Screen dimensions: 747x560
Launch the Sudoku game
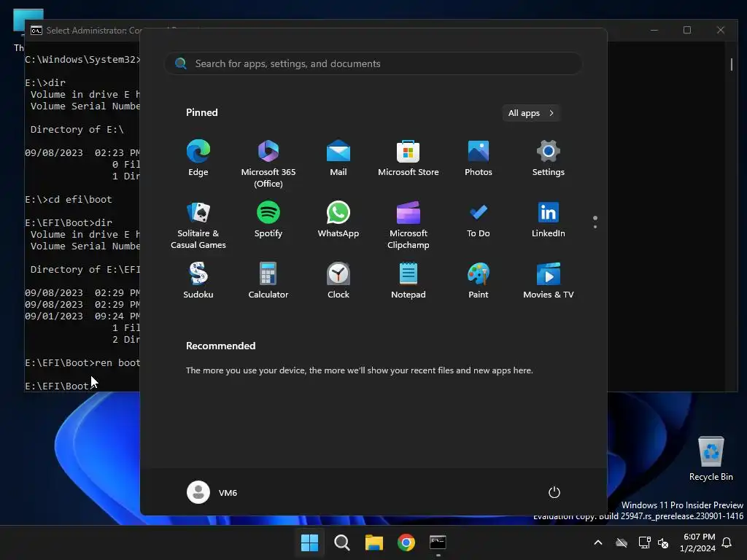[198, 281]
